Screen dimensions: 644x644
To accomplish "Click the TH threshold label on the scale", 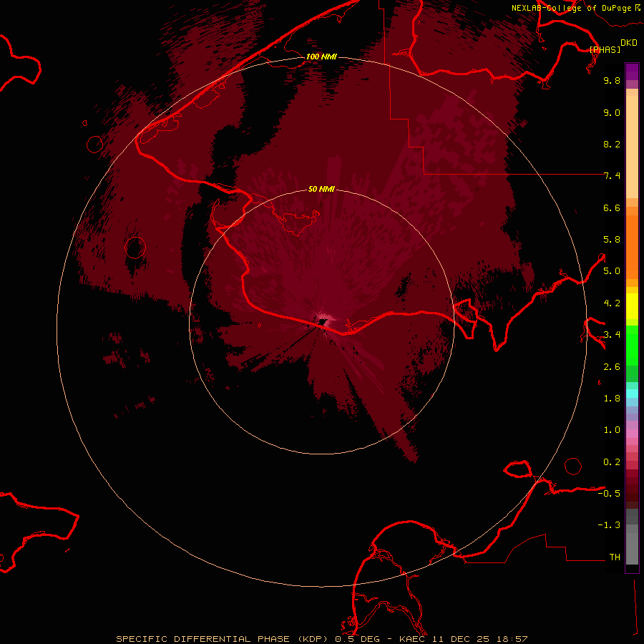I will (615, 557).
